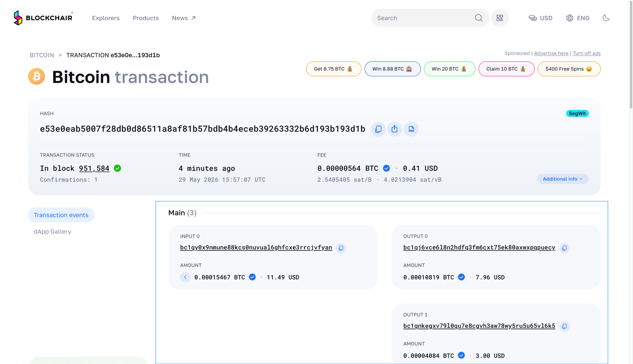Click the Turn off ads link
Viewport: 633px width, 364px height.
587,53
